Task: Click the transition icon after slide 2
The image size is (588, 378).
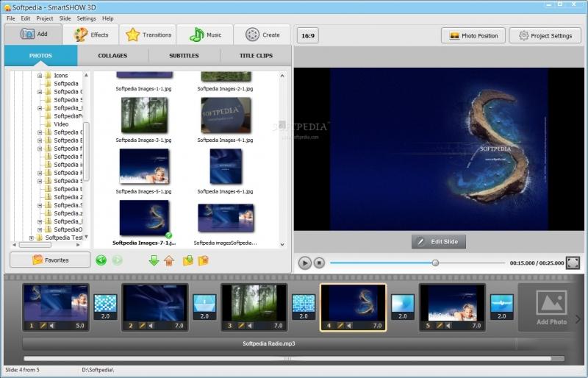Action: [204, 302]
